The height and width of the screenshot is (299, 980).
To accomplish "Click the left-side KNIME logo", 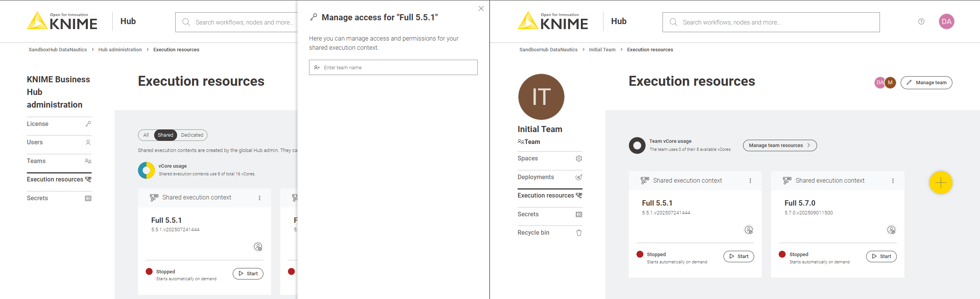I will 62,21.
